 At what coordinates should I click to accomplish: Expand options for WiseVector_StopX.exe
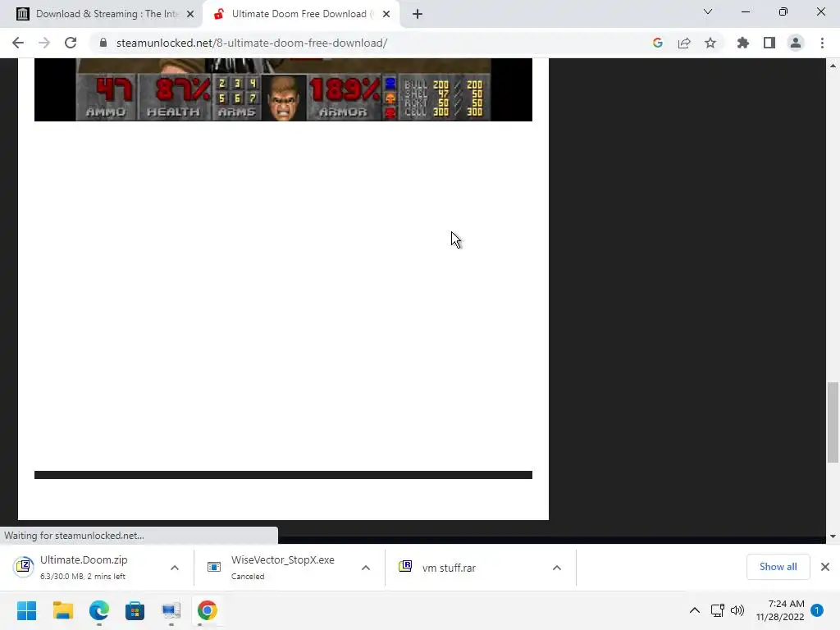pos(366,568)
